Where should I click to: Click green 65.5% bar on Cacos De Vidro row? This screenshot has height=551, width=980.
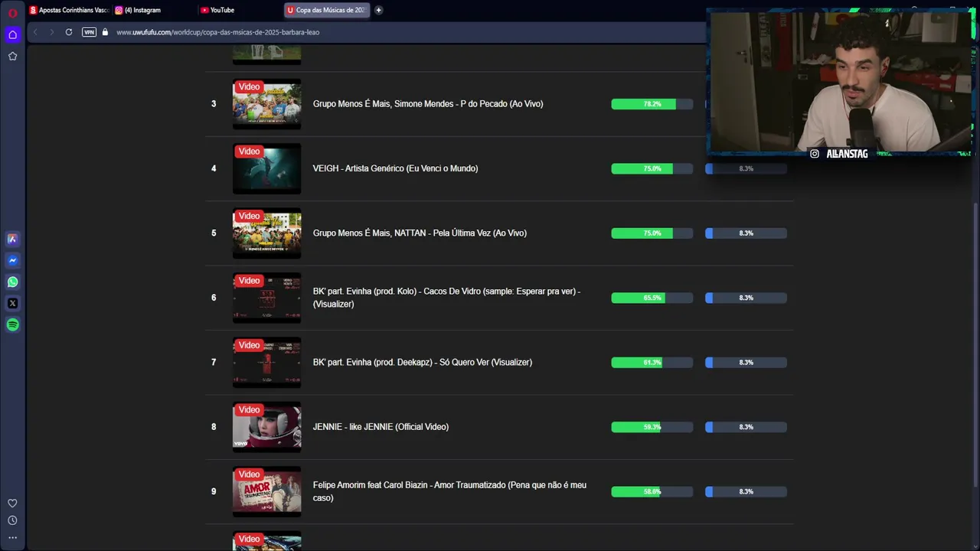652,298
